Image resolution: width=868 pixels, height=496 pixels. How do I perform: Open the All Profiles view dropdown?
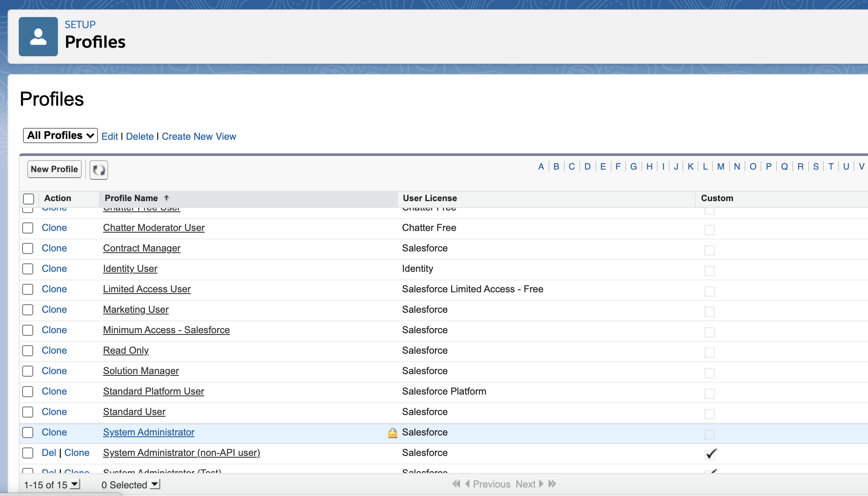(x=60, y=136)
